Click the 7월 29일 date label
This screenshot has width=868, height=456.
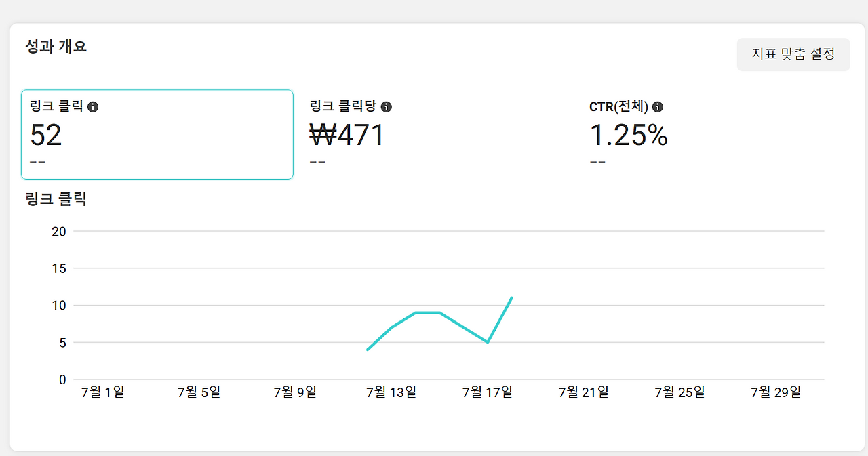[x=774, y=391]
